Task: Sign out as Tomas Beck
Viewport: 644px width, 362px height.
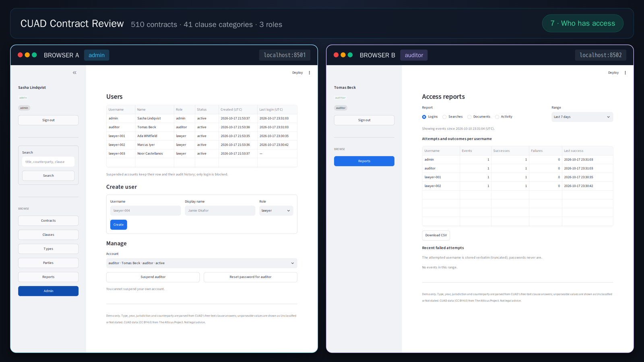Action: coord(364,120)
